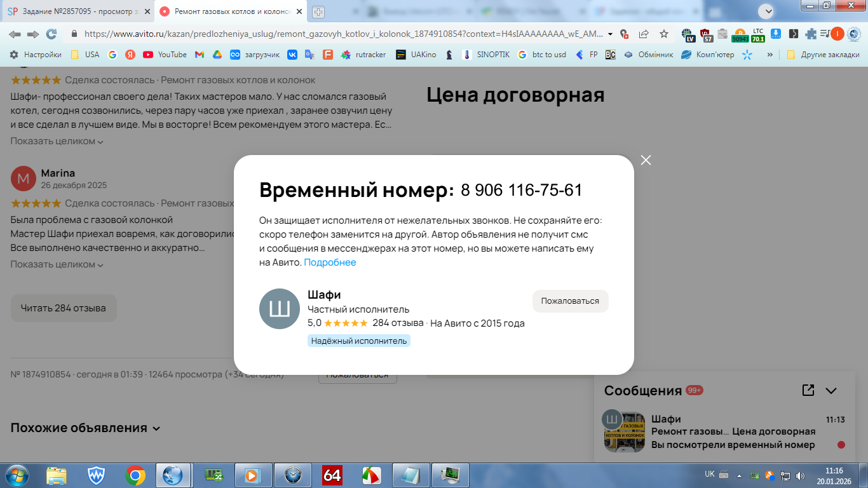Open the media controls music-note icon
This screenshot has height=488, width=868.
coord(825,34)
